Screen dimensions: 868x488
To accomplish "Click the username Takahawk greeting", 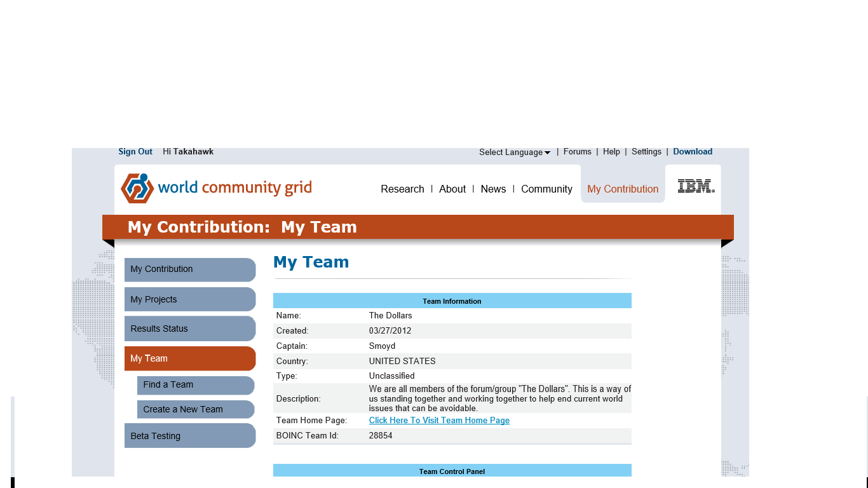I will coord(188,152).
